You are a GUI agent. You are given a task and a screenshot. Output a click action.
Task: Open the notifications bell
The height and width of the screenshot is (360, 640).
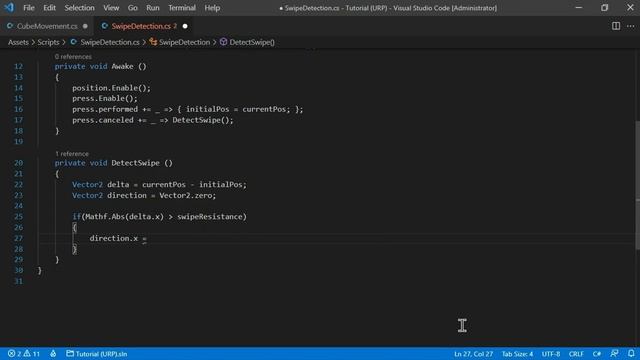click(x=631, y=354)
